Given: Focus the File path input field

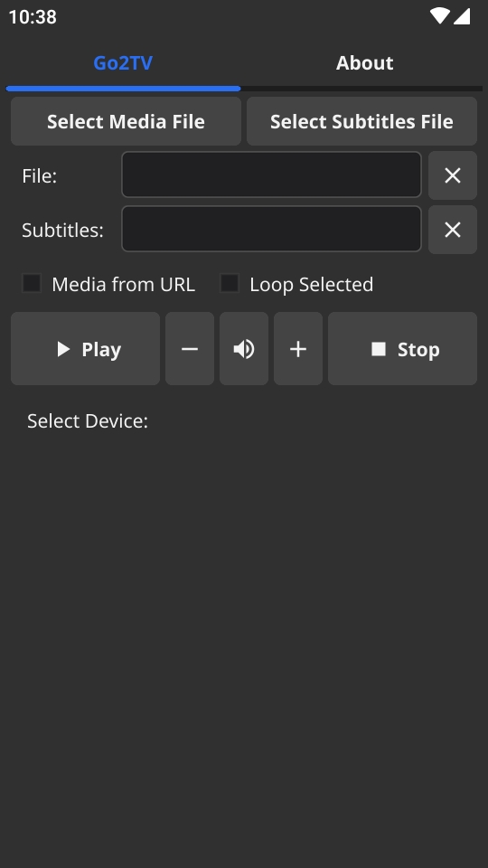Looking at the screenshot, I should (x=272, y=175).
